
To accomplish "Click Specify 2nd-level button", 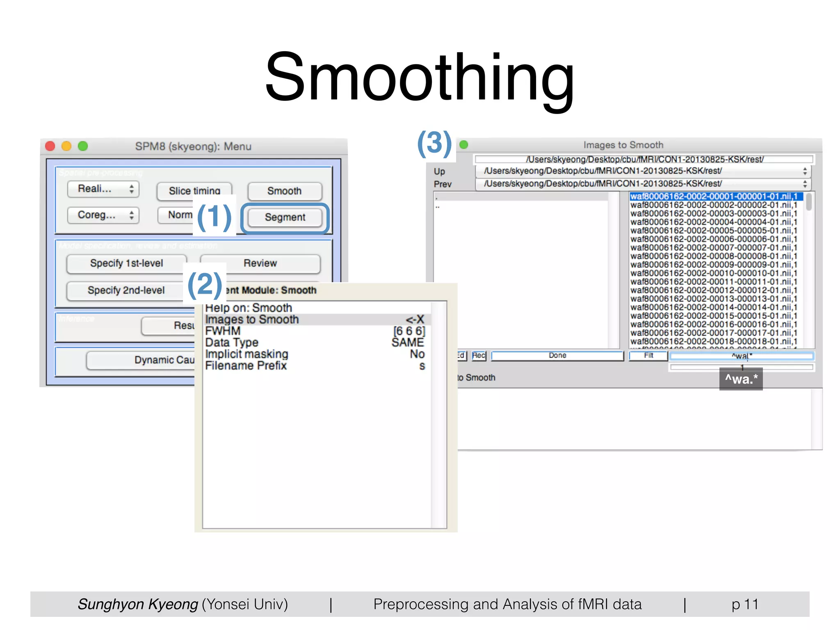I will pos(126,290).
